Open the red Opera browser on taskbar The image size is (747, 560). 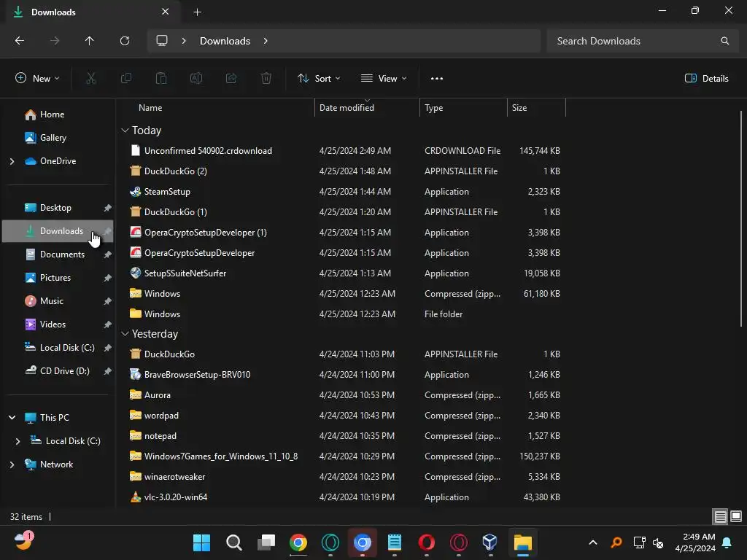[x=426, y=542]
